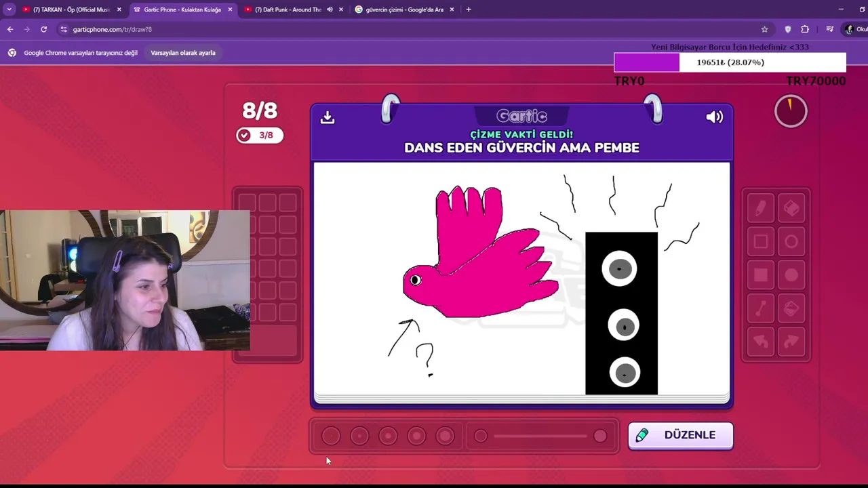Click the 8/8 round counter
This screenshot has height=488, width=868.
pos(260,110)
